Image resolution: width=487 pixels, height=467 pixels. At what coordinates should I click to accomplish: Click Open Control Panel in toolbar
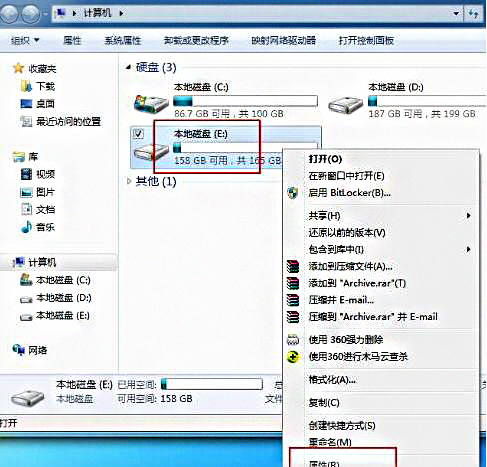tap(366, 40)
